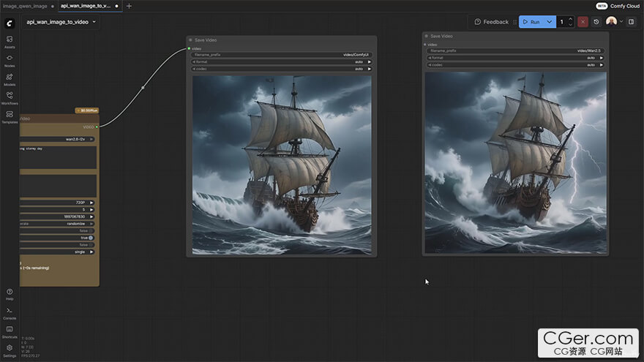Open the Settings gear icon
Image resolution: width=644 pixels, height=362 pixels.
(10, 350)
